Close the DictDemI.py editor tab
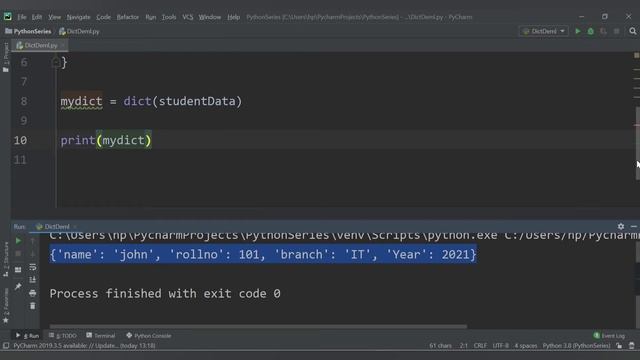Viewport: 640px width, 360px height. click(62, 45)
